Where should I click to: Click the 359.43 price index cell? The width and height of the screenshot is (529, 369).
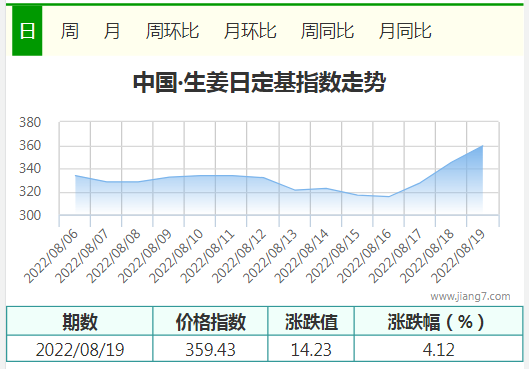point(210,349)
